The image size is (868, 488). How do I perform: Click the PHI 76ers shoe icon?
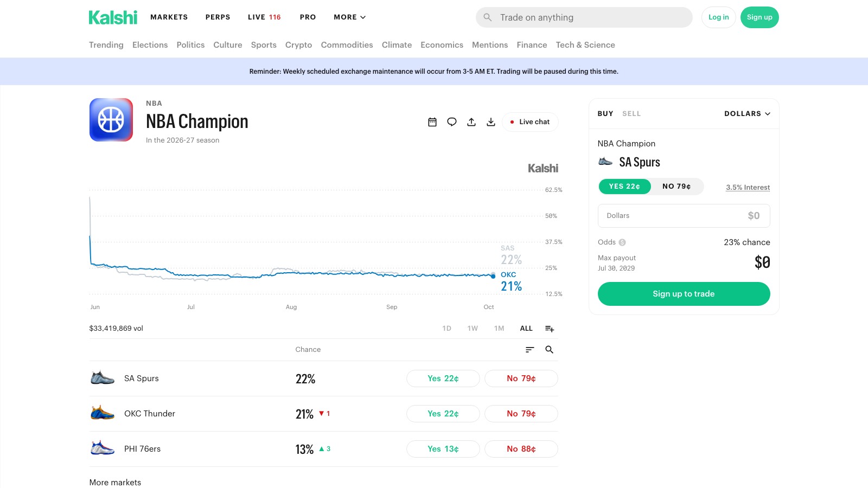pos(103,448)
